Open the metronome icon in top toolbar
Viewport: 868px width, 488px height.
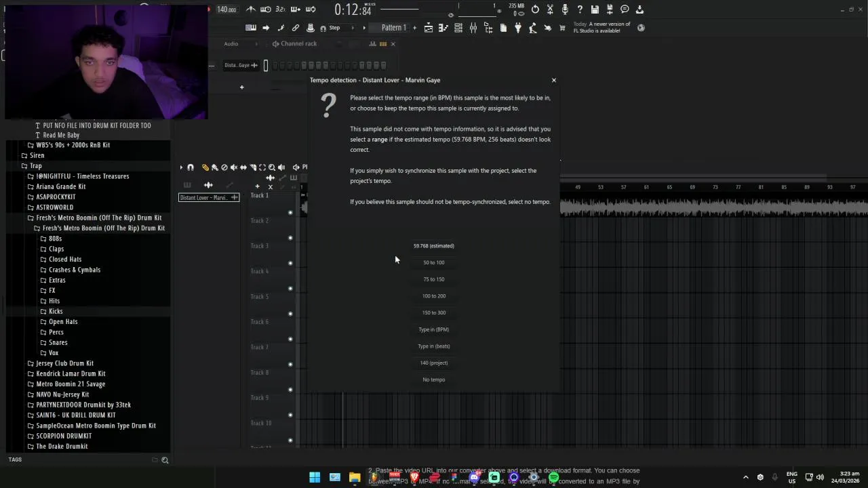tap(251, 9)
